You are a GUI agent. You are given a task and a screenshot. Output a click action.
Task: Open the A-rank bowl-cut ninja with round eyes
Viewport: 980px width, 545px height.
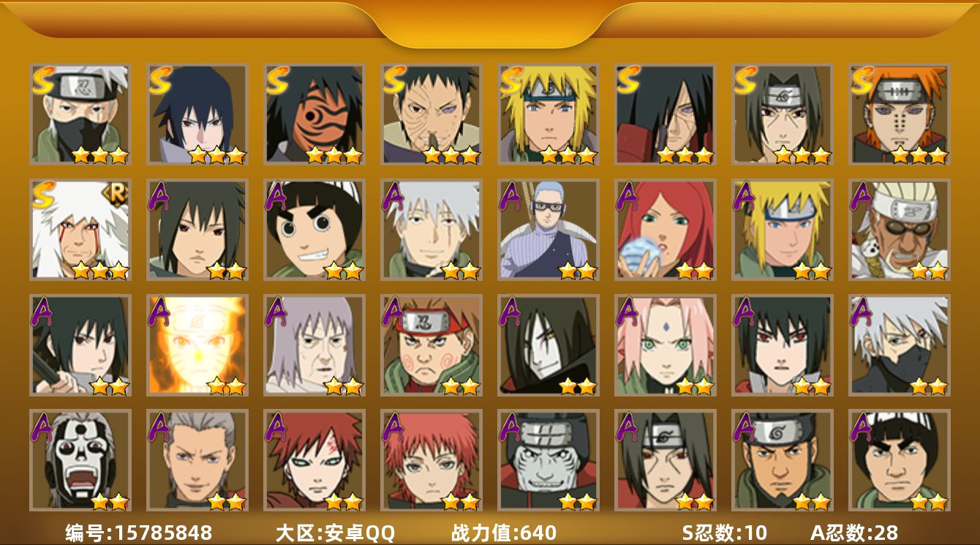click(x=314, y=230)
